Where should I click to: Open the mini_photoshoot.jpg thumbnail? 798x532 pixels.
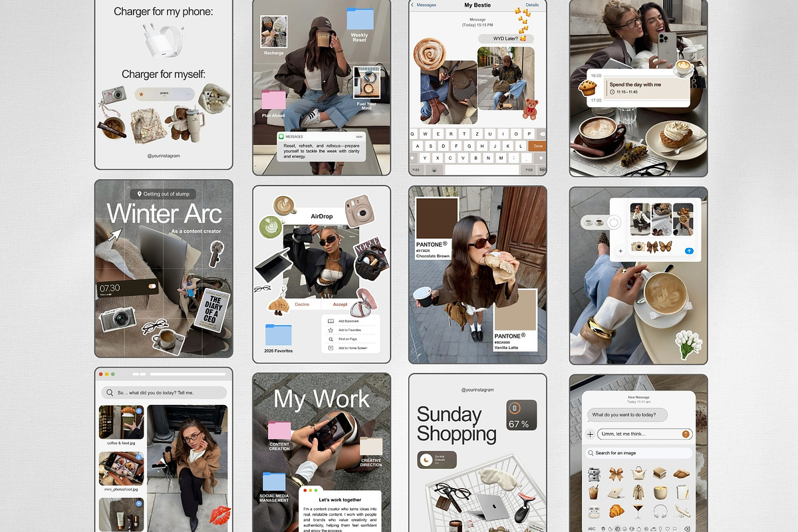point(122,469)
